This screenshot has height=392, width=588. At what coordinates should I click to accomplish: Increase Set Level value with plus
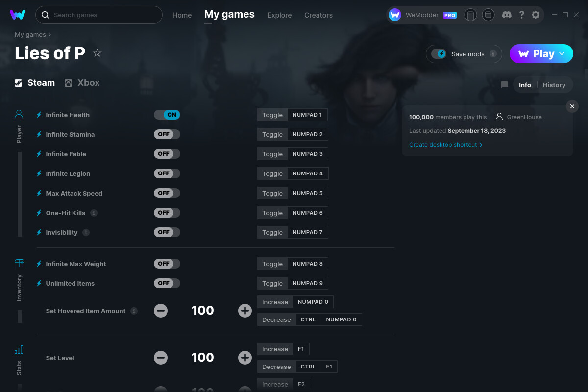click(x=245, y=357)
